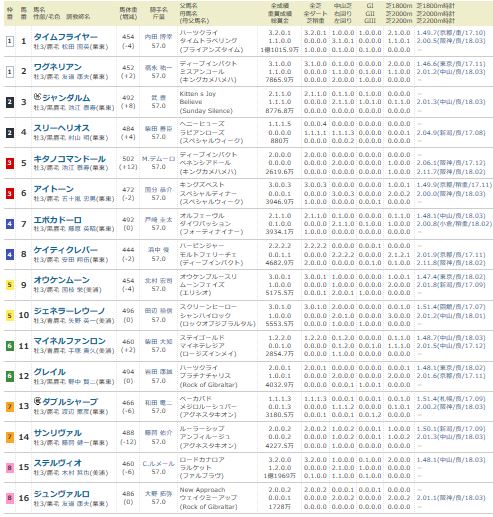This screenshot has height=517, width=493.
Task: Click the 1.46.6 time link for ワグネリアン
Action: (451, 63)
